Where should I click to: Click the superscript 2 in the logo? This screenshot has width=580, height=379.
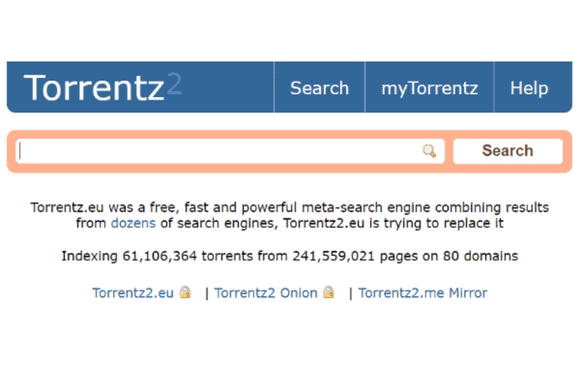[174, 83]
